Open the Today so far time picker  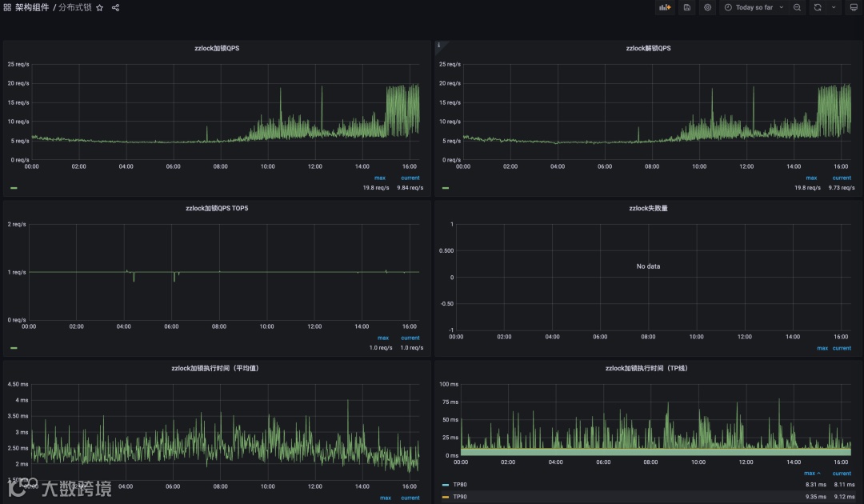click(754, 8)
